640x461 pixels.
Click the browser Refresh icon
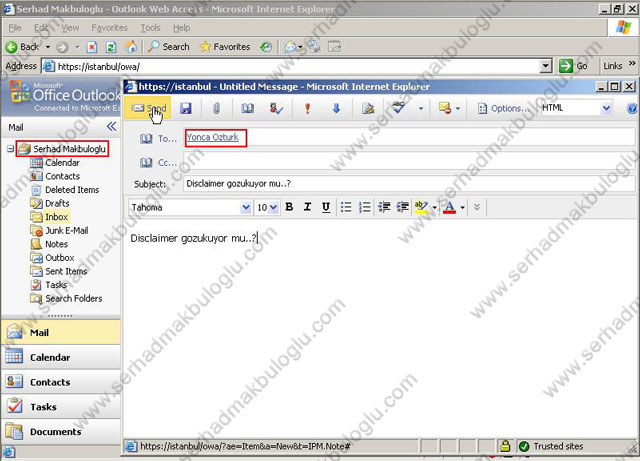(x=111, y=47)
